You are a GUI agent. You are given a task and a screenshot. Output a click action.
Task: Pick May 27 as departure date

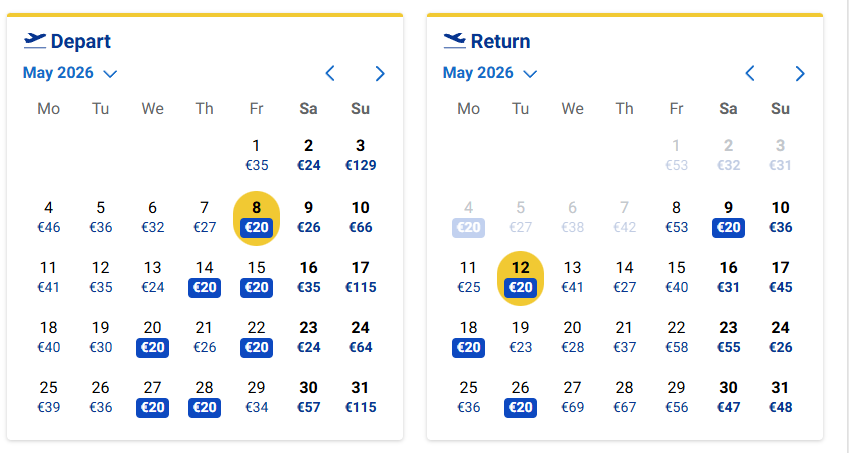pyautogui.click(x=153, y=397)
